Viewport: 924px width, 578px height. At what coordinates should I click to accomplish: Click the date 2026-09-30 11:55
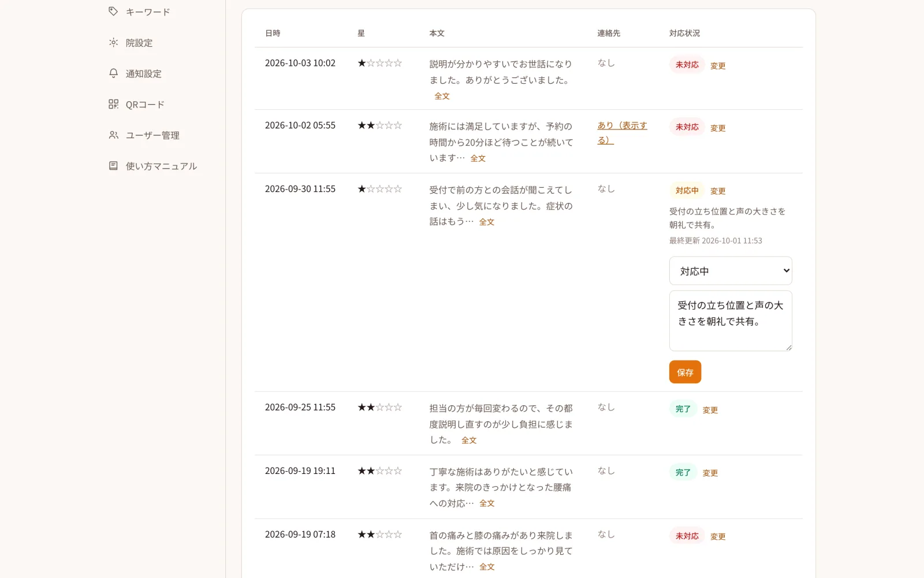300,189
